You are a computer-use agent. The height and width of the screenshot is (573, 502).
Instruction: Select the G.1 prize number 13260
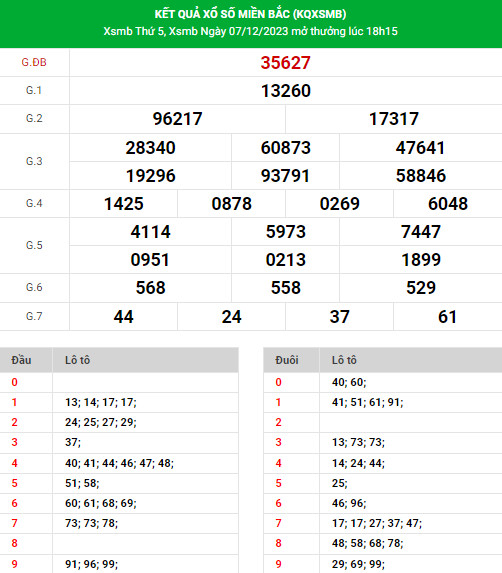click(286, 91)
